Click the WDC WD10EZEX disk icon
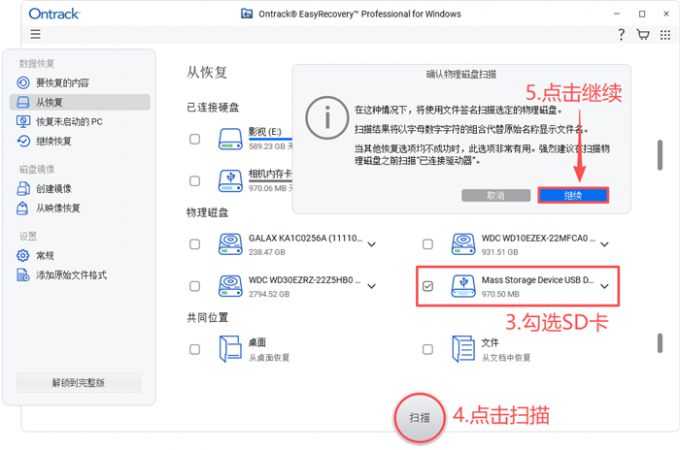 (x=463, y=244)
